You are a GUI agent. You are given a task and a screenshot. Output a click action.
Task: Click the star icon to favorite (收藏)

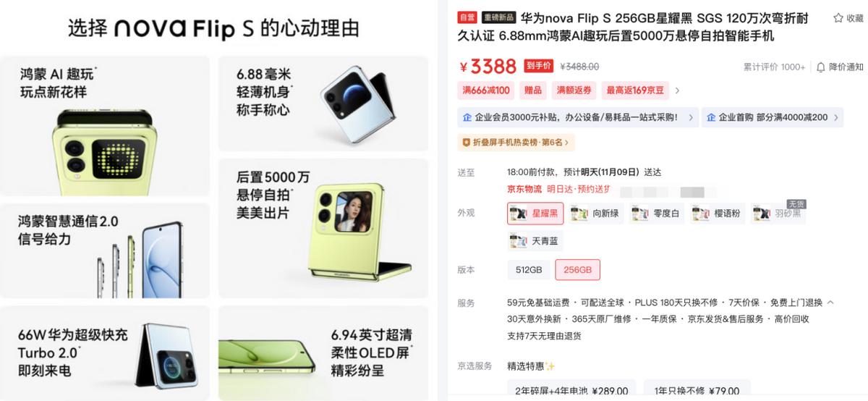click(838, 18)
